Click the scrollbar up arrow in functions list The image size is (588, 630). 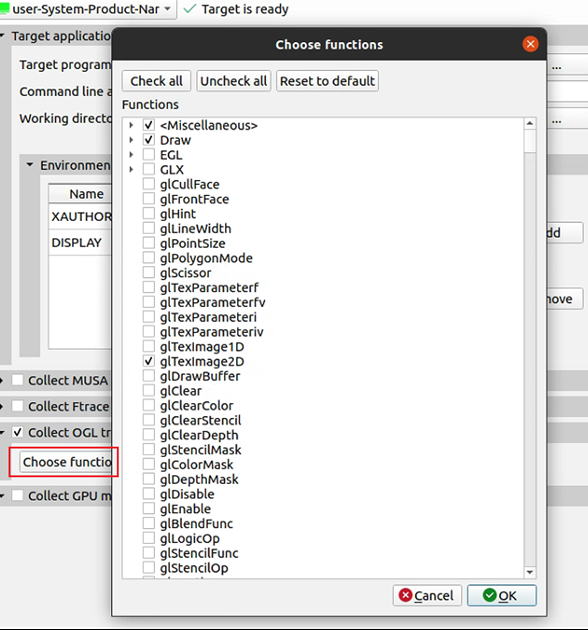pos(530,124)
